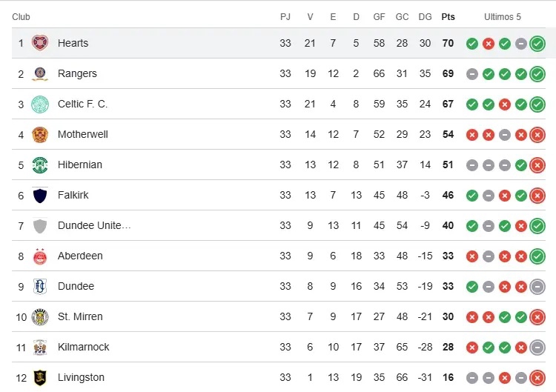Select the Celtic F. C. crest icon

(40, 104)
